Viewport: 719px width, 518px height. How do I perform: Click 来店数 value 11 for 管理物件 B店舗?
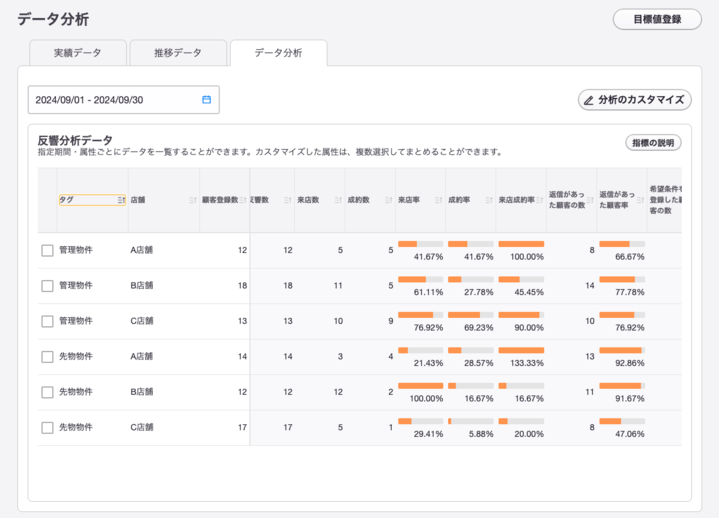(x=338, y=286)
